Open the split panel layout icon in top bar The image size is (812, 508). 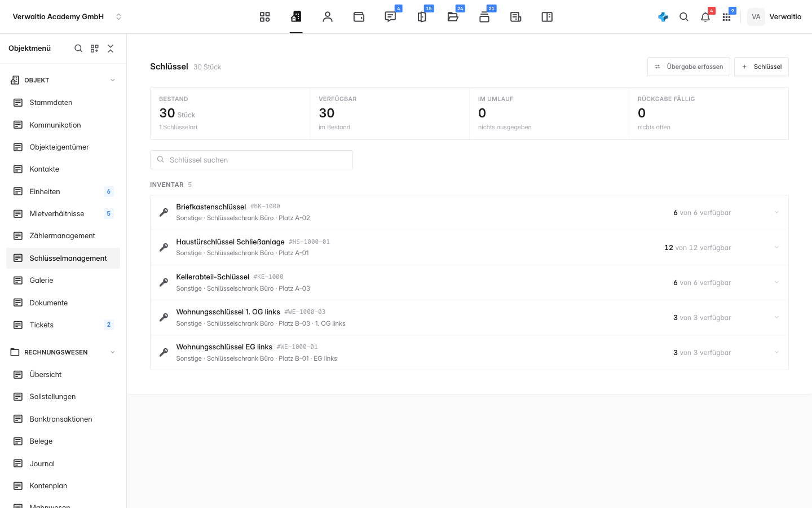(x=547, y=17)
